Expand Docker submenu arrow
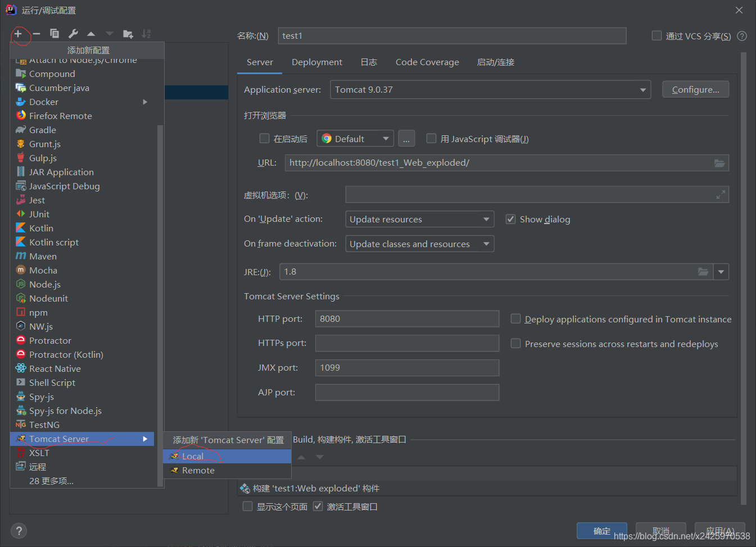Image resolution: width=756 pixels, height=547 pixels. click(x=145, y=102)
